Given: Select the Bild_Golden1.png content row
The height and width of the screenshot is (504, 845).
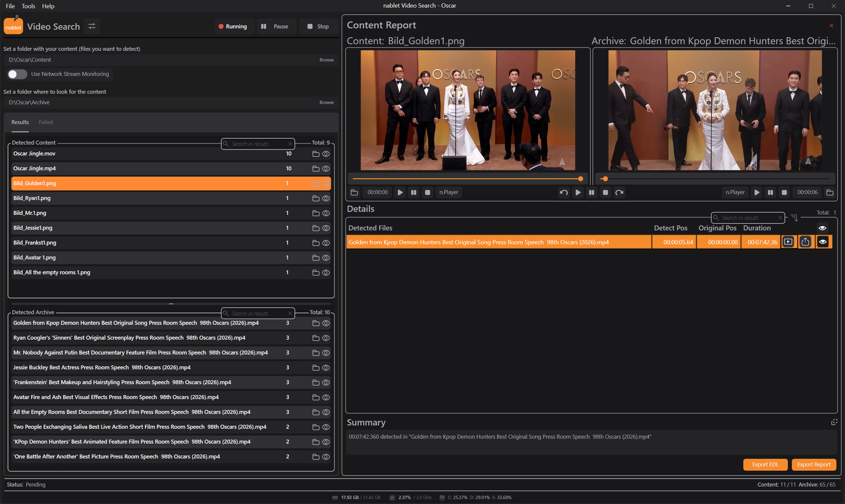Looking at the screenshot, I should (x=171, y=184).
